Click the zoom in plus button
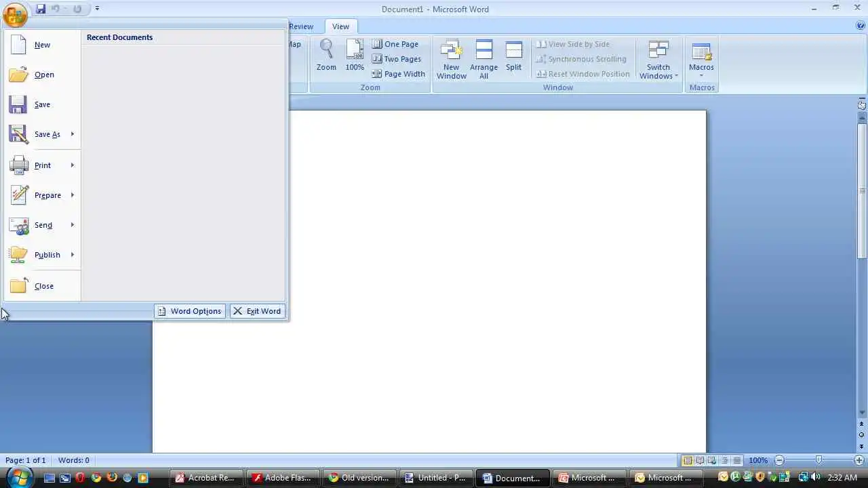Image resolution: width=868 pixels, height=488 pixels. click(x=859, y=460)
